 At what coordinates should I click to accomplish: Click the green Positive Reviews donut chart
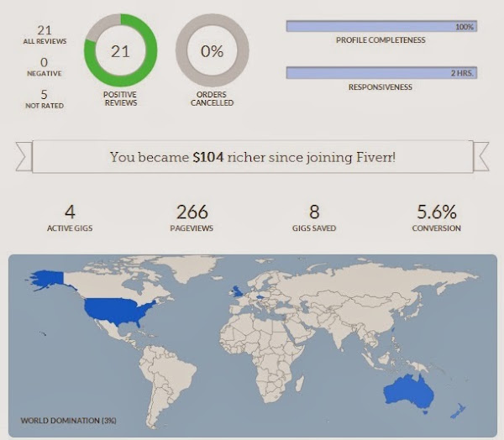[120, 50]
